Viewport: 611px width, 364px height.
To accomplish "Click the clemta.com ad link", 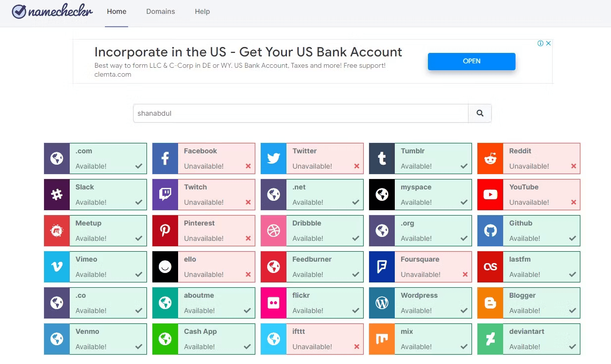I will click(113, 75).
